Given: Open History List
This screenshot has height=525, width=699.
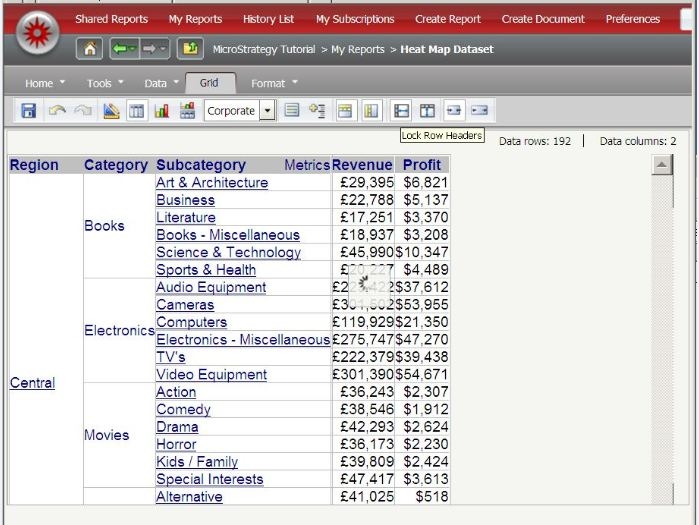Looking at the screenshot, I should click(268, 19).
